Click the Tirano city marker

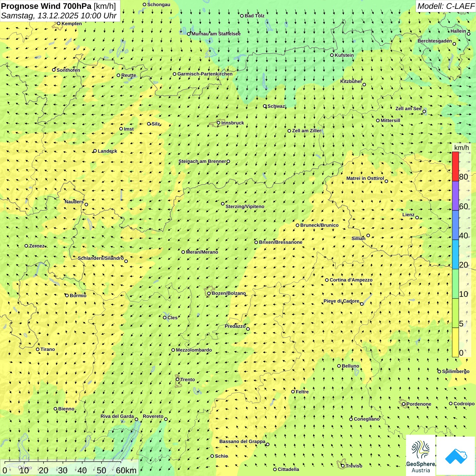[38, 349]
